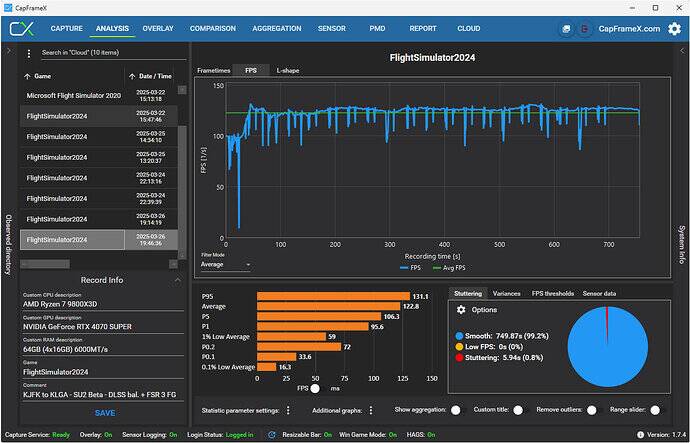Open the settings gear icon
The image size is (690, 443).
pos(674,29)
